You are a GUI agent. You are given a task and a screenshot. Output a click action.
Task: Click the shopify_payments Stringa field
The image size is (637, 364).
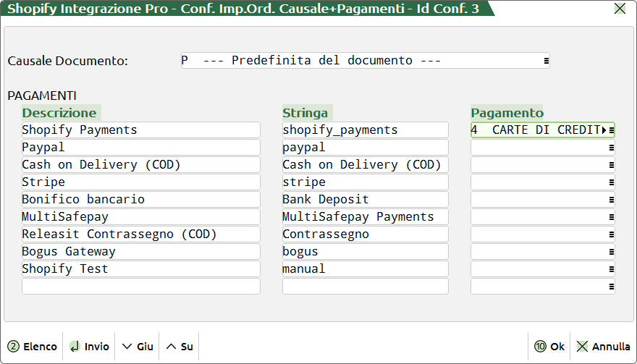pos(365,130)
